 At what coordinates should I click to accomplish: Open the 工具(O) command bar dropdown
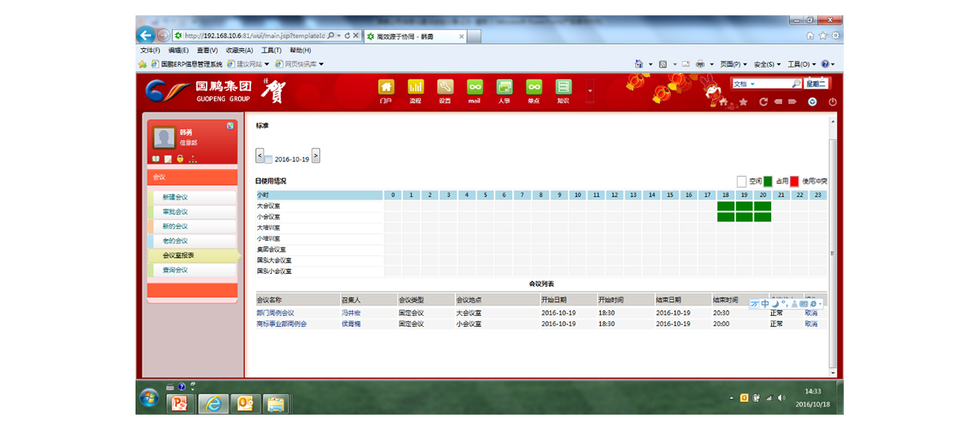click(x=802, y=64)
